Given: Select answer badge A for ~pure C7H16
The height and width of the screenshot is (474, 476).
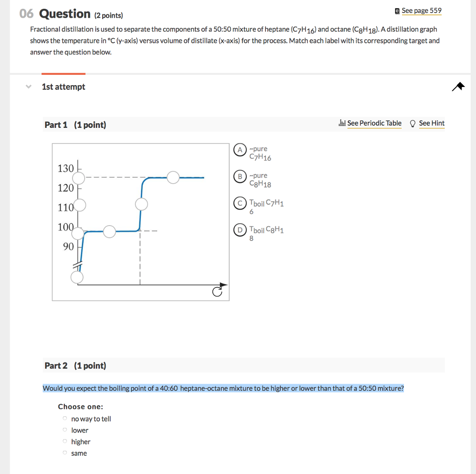Looking at the screenshot, I should 240,150.
